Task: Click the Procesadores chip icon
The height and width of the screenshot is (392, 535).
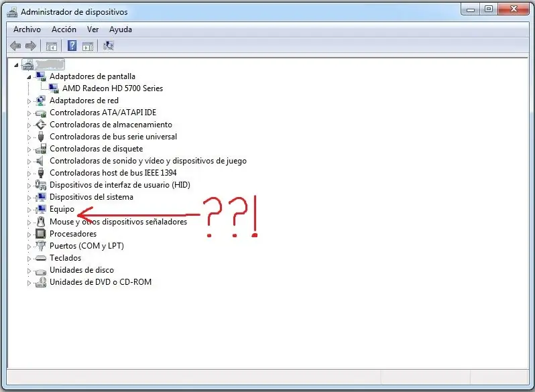Action: pyautogui.click(x=41, y=234)
